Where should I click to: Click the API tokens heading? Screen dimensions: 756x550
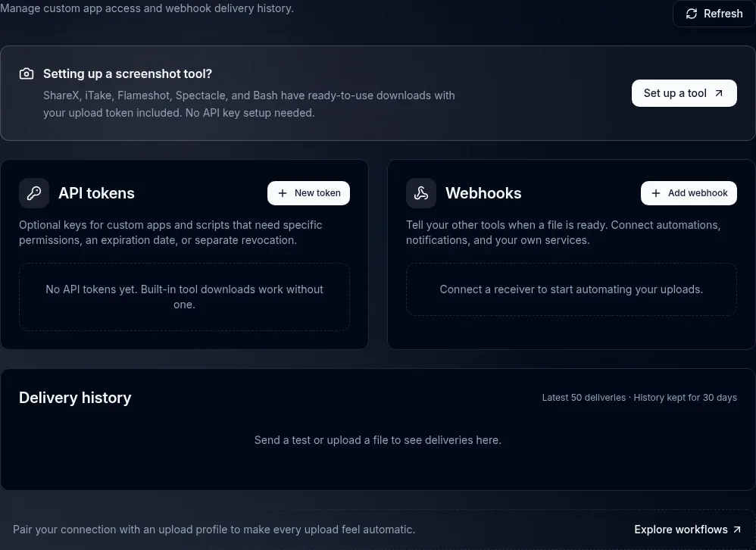96,193
